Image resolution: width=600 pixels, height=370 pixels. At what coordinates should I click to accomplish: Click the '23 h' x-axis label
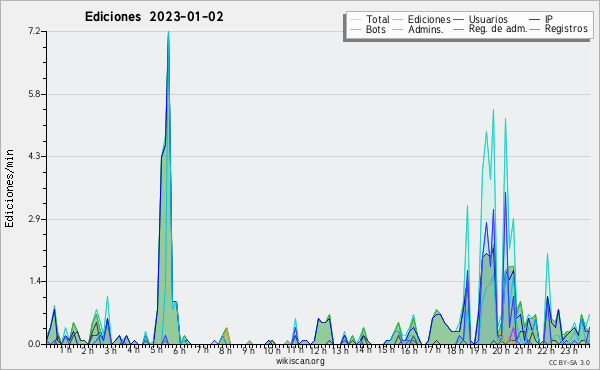(569, 350)
